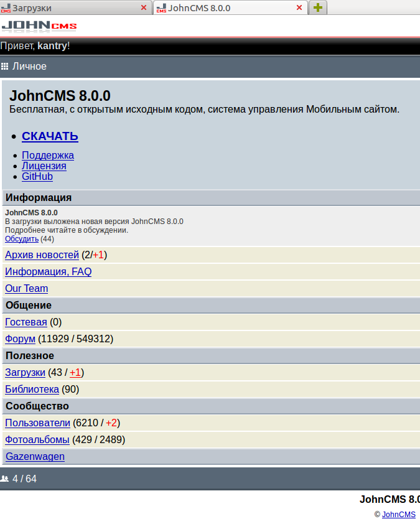Click the JohnCMS logo in the header
420x524 pixels.
[39, 26]
